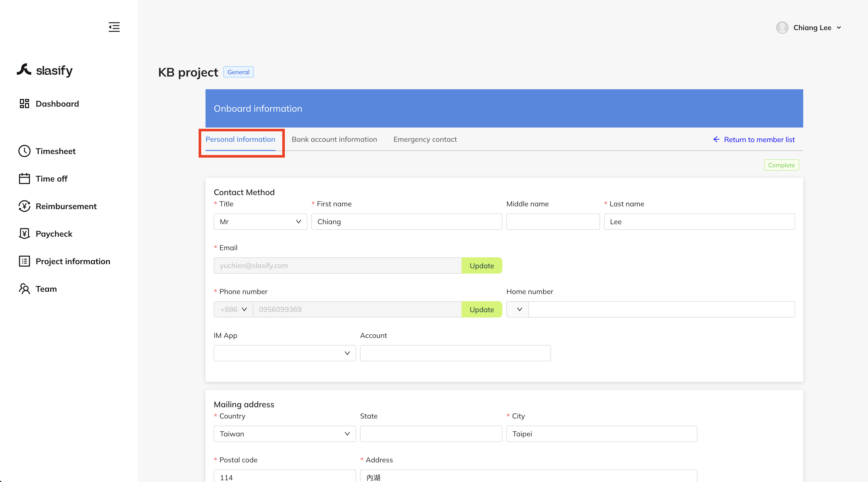Screen dimensions: 868x482
Task: Click the Email field showing yuchien@slasify.com
Action: tap(338, 265)
